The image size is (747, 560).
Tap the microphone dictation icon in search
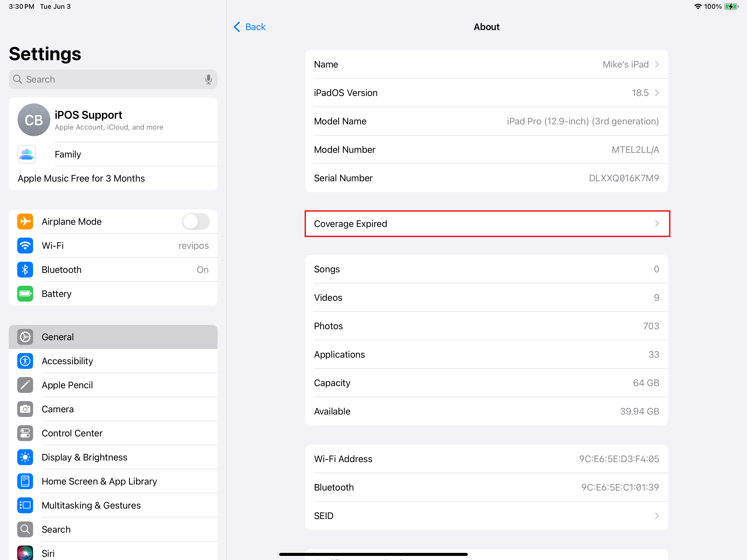(208, 79)
